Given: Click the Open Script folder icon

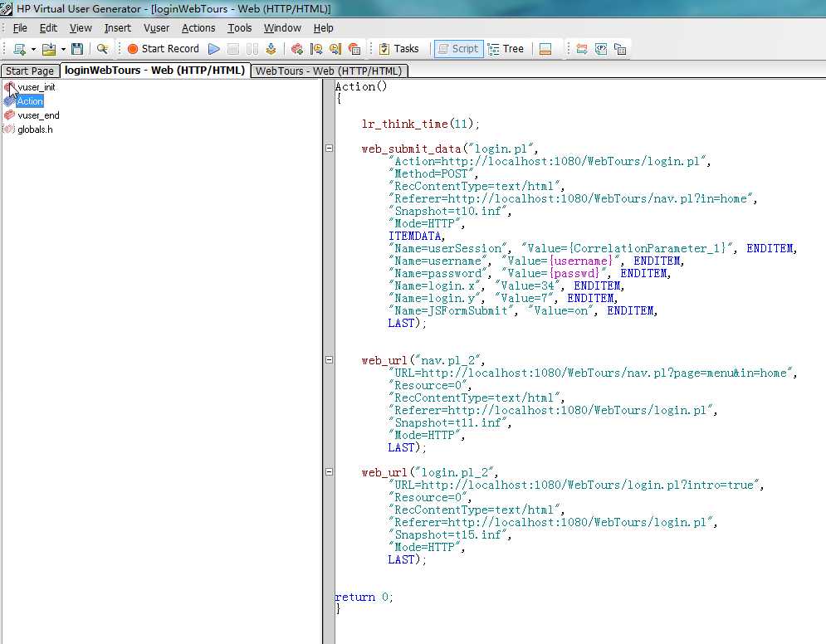Looking at the screenshot, I should (x=49, y=49).
